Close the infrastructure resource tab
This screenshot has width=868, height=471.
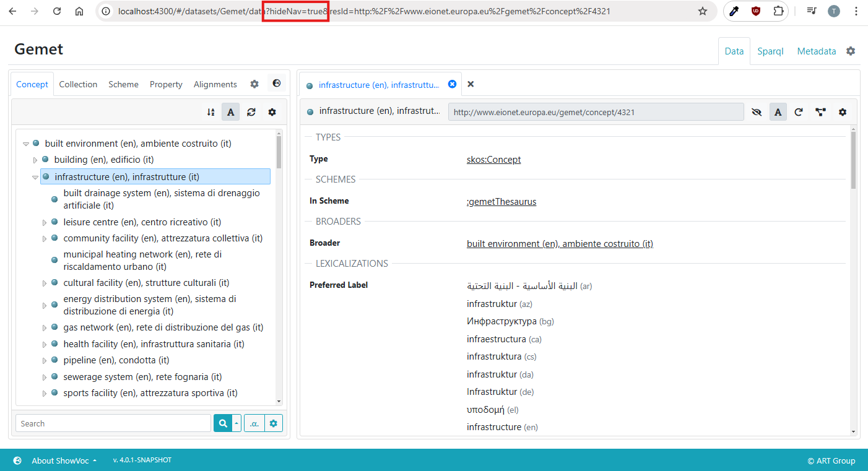click(452, 84)
